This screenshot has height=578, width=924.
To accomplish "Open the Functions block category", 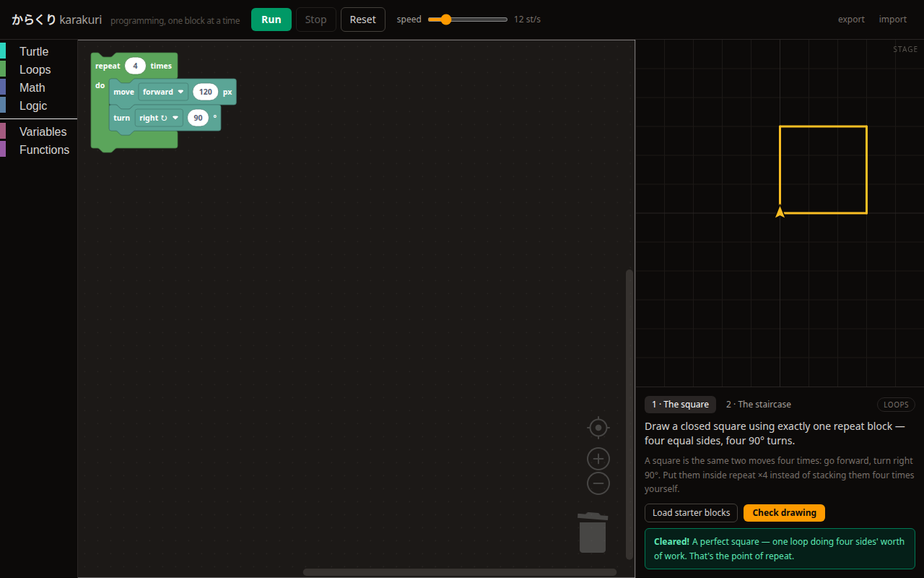I will (38, 150).
